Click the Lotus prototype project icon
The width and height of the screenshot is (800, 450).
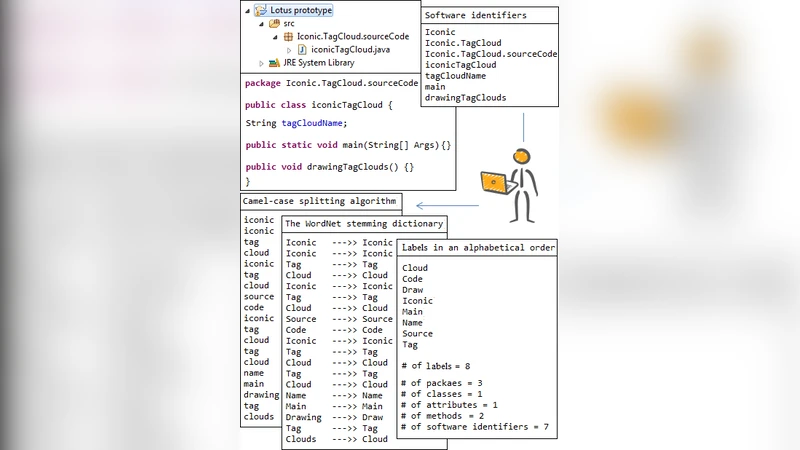coord(260,10)
